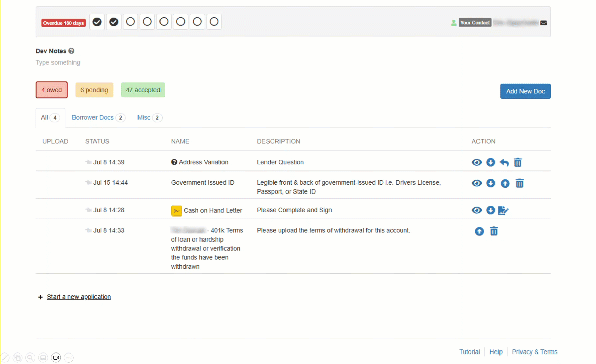Switch to the Borrower Docs tab
Viewport: 596px width, 364px height.
98,118
